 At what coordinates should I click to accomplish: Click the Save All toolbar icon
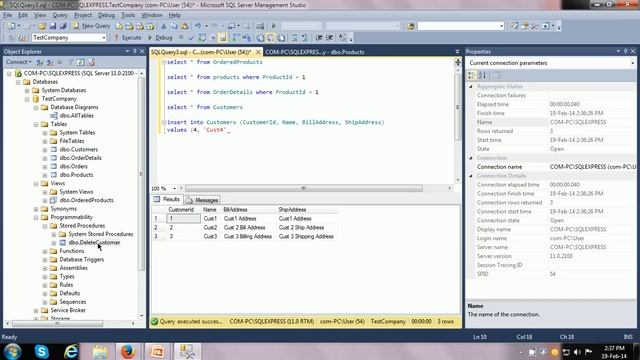62,26
